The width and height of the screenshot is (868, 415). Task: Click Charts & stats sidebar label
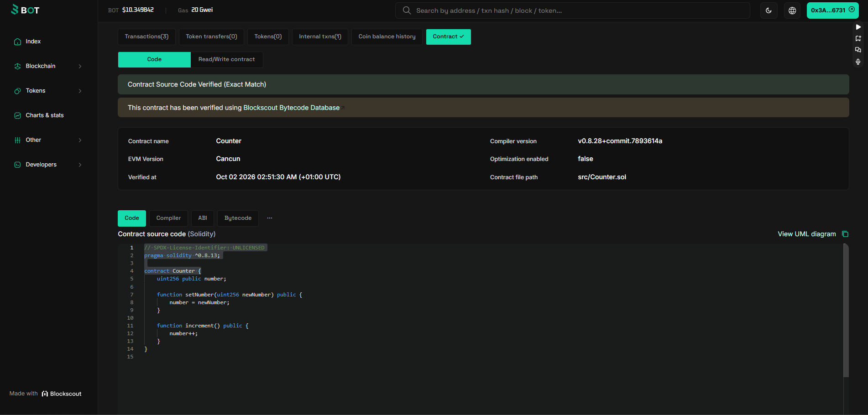tap(45, 115)
